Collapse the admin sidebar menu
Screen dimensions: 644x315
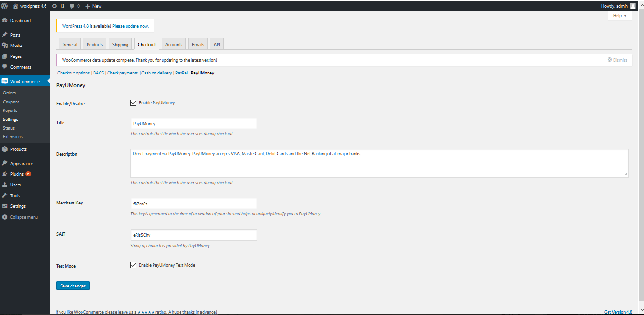[20, 217]
